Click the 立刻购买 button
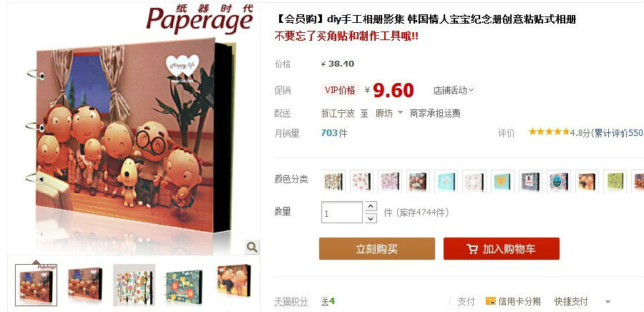The width and height of the screenshot is (644, 312). [x=376, y=249]
